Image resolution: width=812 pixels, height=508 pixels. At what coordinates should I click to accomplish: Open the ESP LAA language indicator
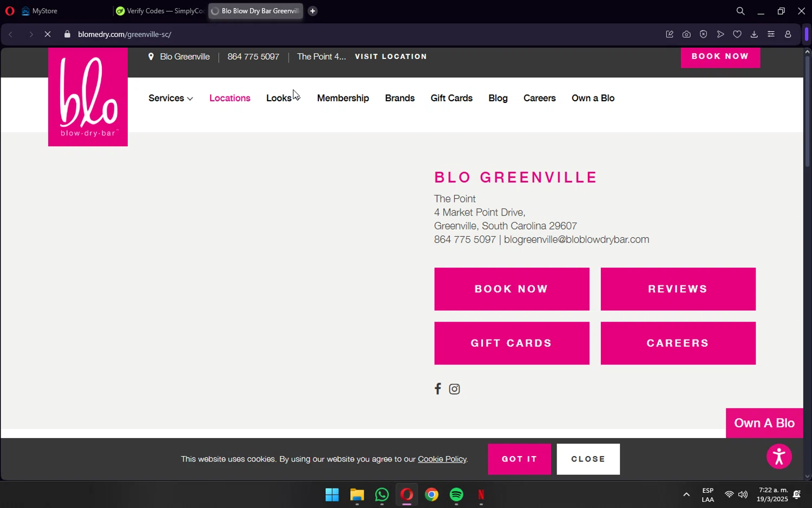pos(708,494)
